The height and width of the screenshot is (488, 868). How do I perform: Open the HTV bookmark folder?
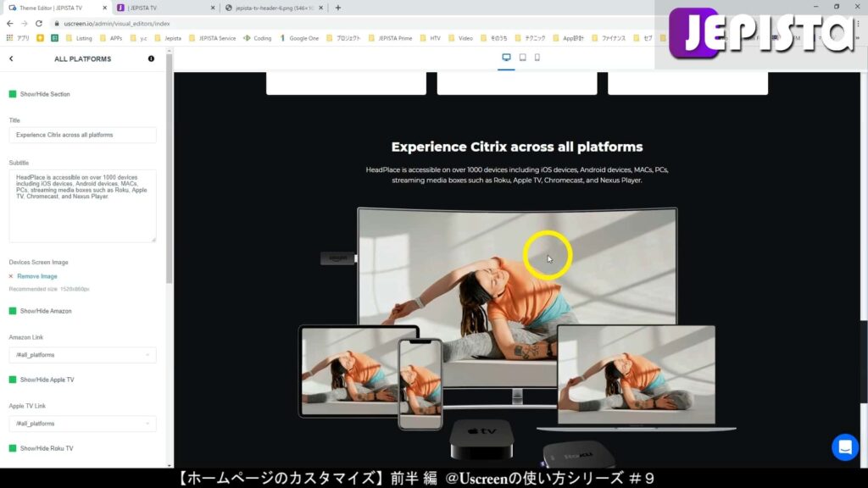pyautogui.click(x=430, y=38)
